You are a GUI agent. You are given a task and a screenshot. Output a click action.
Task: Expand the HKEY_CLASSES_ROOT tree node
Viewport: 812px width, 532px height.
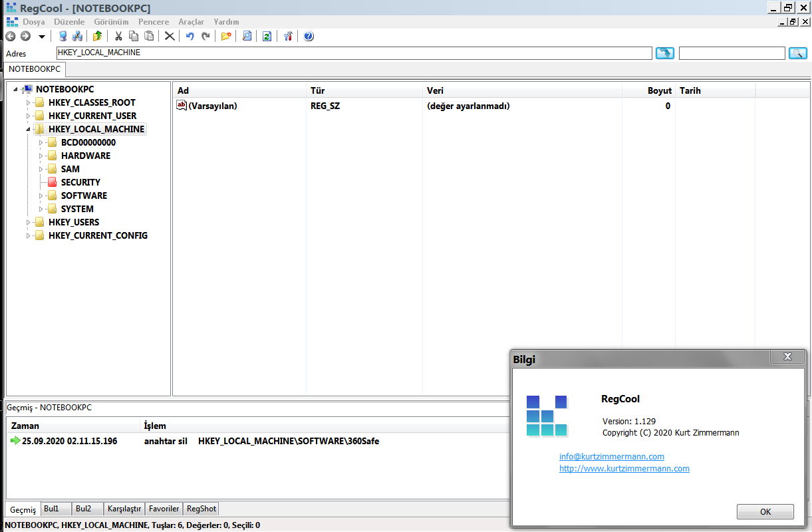click(28, 102)
